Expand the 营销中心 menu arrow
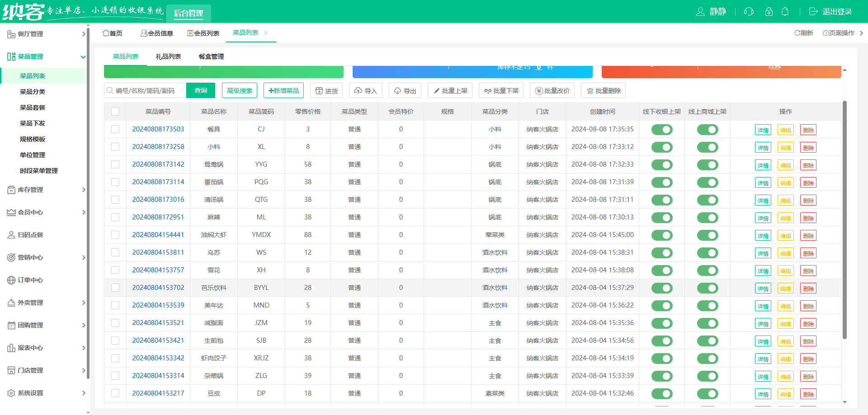868x415 pixels. point(84,257)
